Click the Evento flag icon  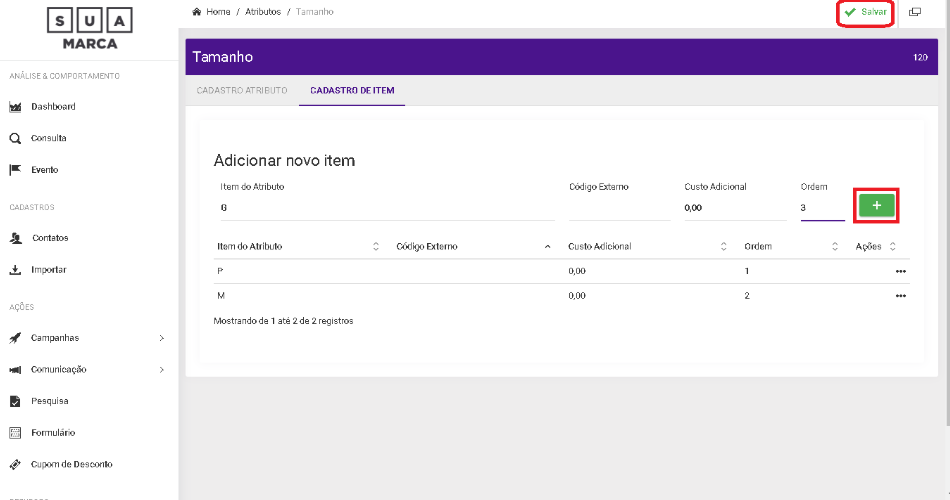[x=15, y=170]
